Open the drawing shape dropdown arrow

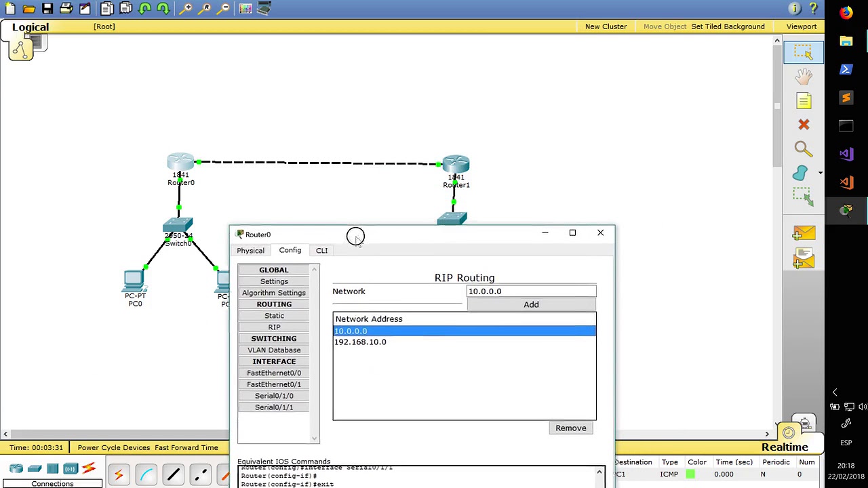820,174
